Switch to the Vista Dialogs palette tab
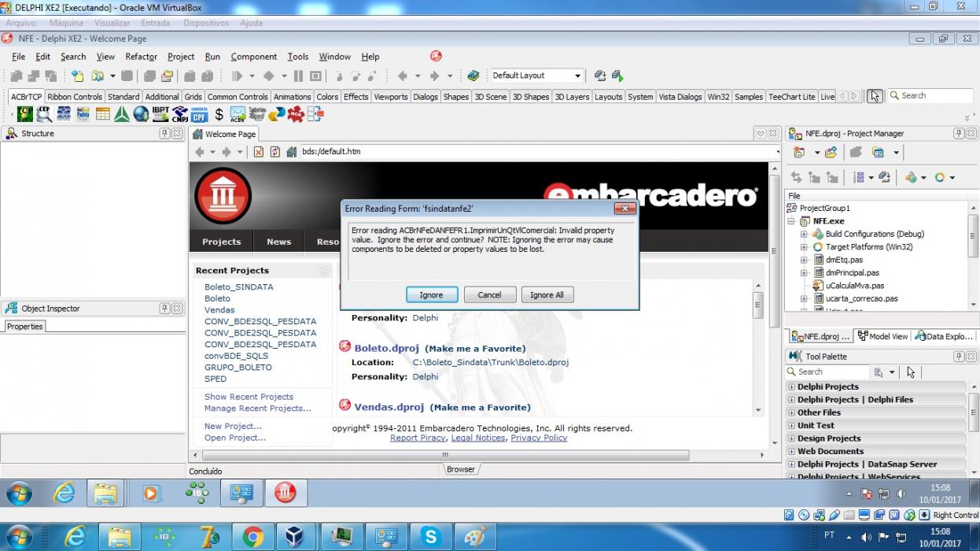The height and width of the screenshot is (551, 980). point(680,97)
